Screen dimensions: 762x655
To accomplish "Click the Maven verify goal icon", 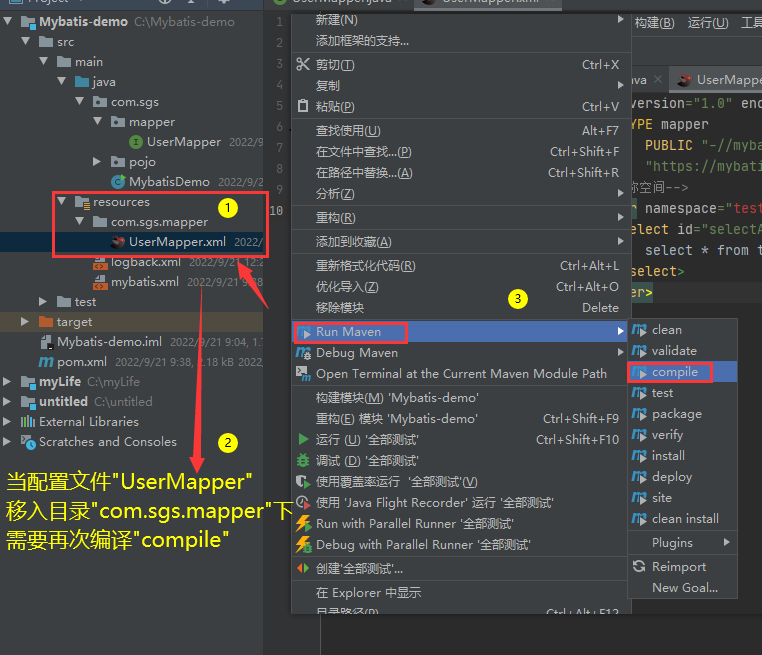I will tap(639, 435).
